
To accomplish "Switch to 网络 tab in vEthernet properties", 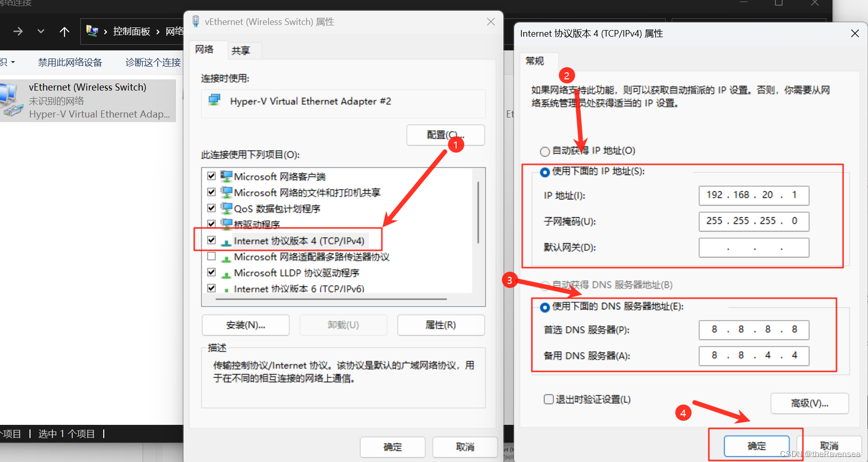I will coord(204,49).
